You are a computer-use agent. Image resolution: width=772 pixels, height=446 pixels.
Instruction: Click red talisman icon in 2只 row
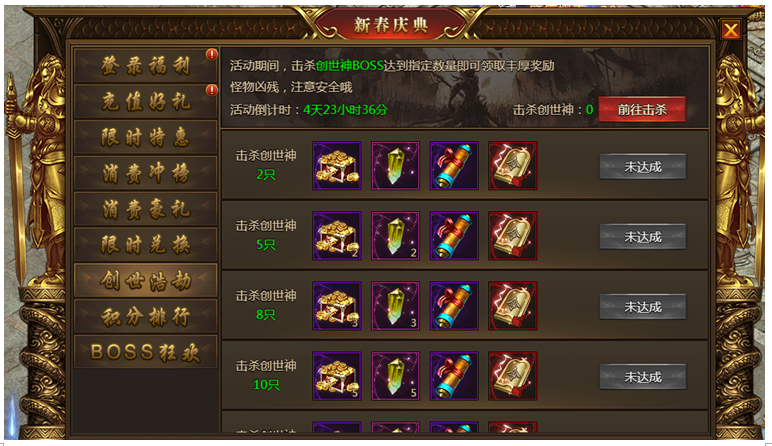click(x=513, y=166)
